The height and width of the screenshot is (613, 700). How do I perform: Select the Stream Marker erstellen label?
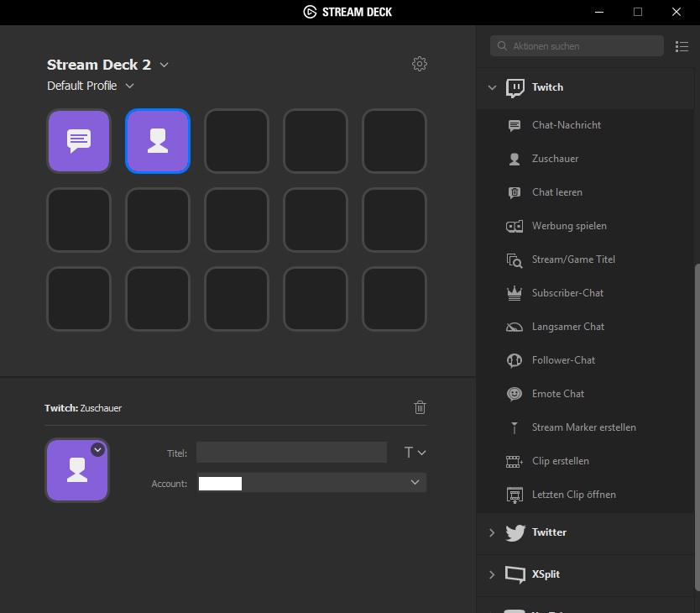584,427
